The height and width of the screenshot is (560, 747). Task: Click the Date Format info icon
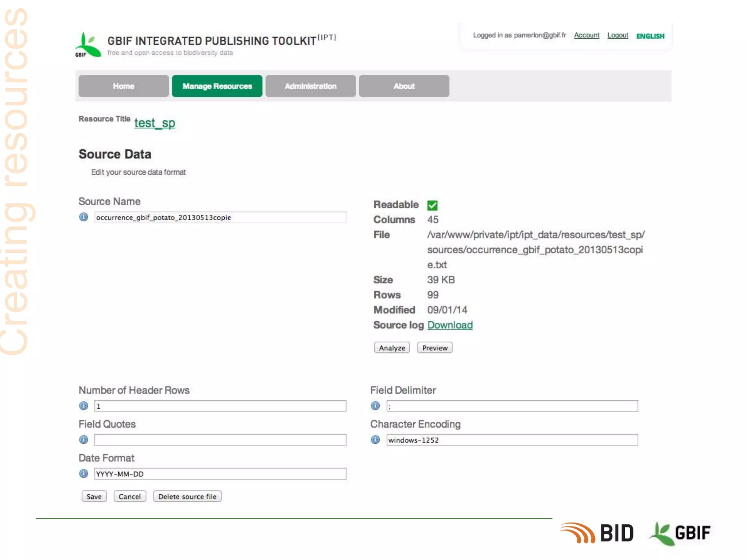(84, 474)
